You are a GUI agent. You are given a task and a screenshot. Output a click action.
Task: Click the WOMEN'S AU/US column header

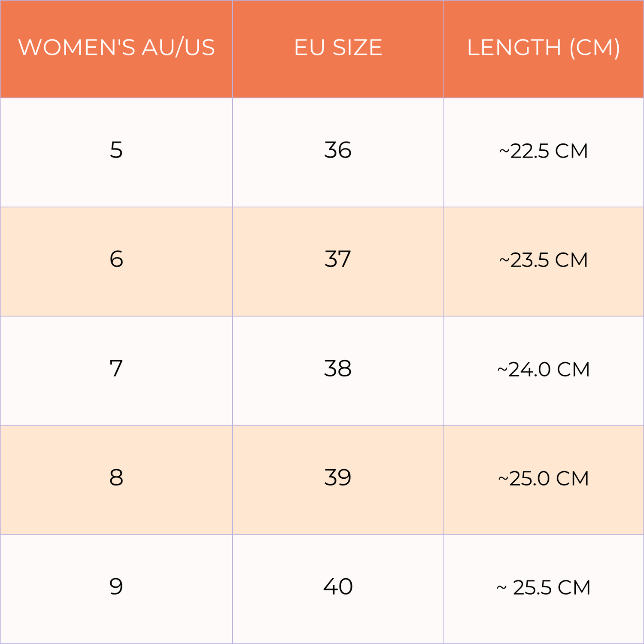(x=116, y=47)
